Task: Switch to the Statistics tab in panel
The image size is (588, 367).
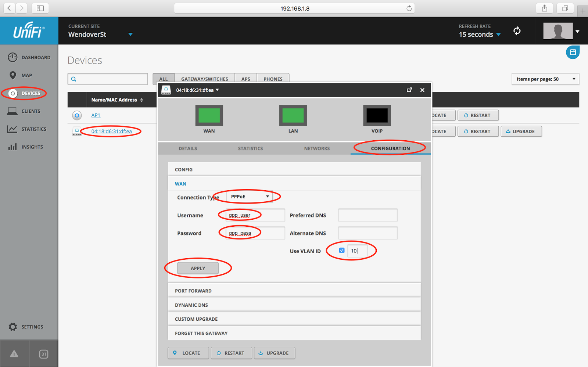Action: tap(250, 148)
